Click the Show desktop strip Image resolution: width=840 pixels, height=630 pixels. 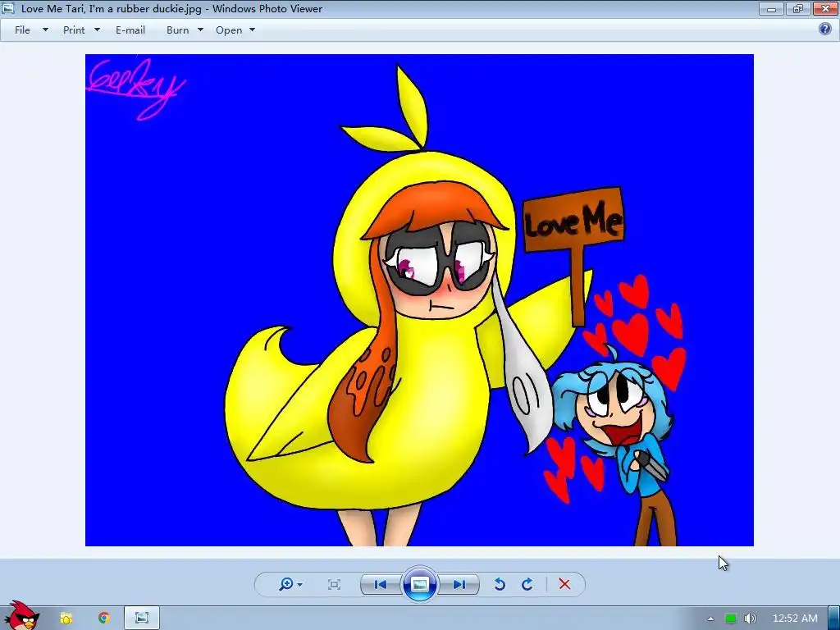[x=834, y=619]
